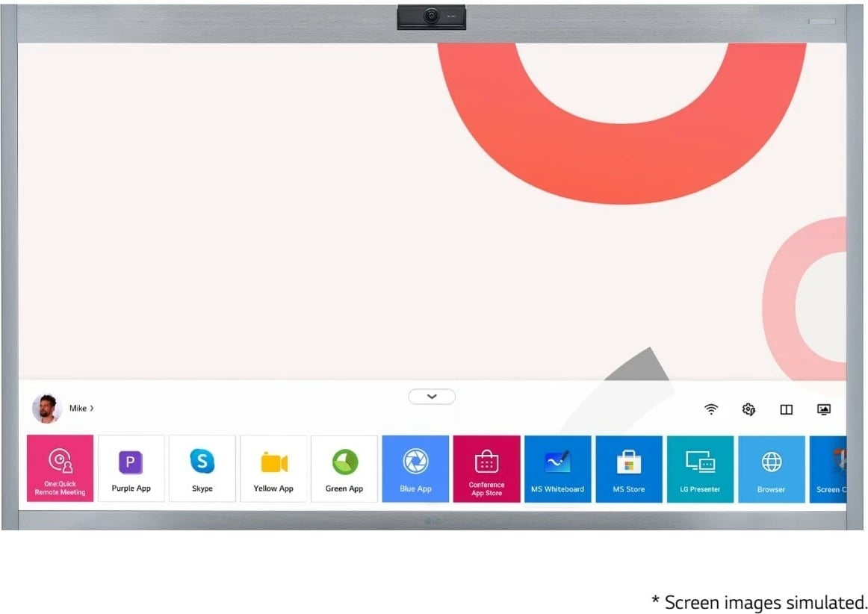868x614 pixels.
Task: Start LG Presenter
Action: (x=700, y=468)
